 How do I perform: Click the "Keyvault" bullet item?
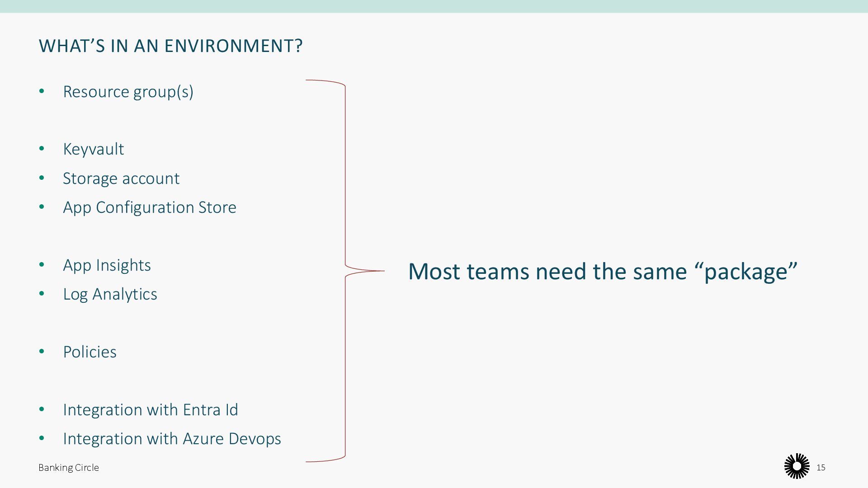point(93,149)
